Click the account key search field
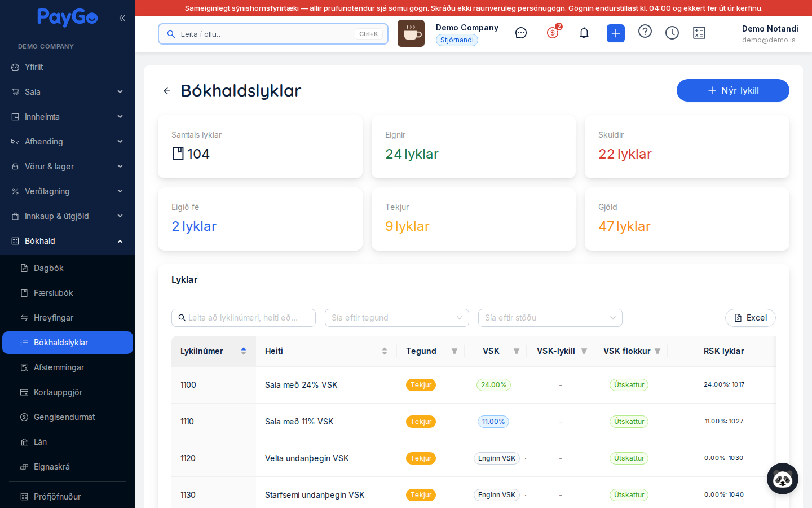812x508 pixels. (x=244, y=318)
